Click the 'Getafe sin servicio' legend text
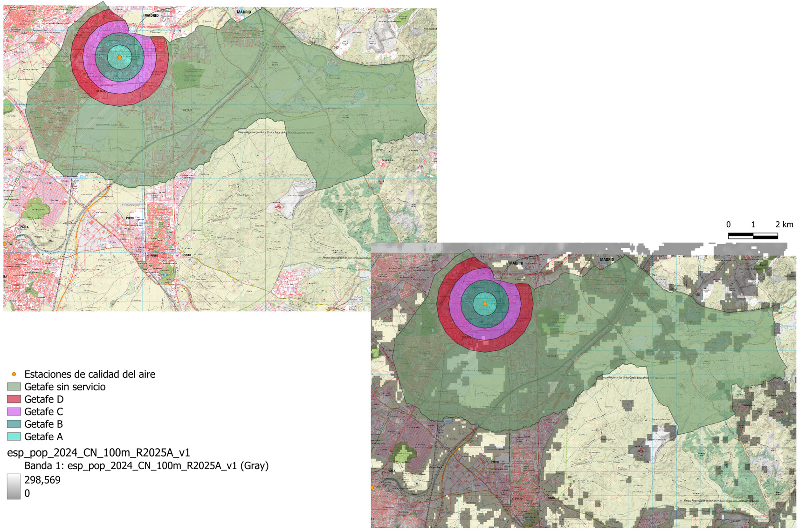The height and width of the screenshot is (532, 799). point(65,387)
